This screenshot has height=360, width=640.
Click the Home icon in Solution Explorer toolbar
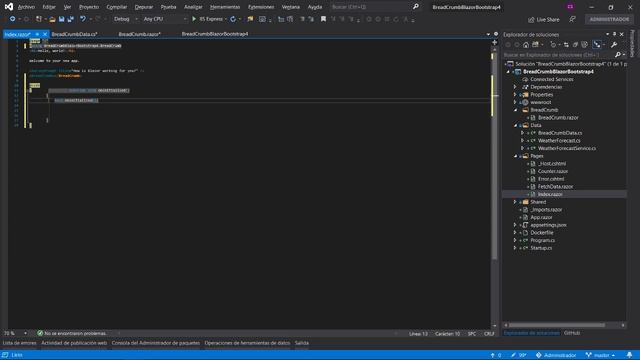point(526,45)
